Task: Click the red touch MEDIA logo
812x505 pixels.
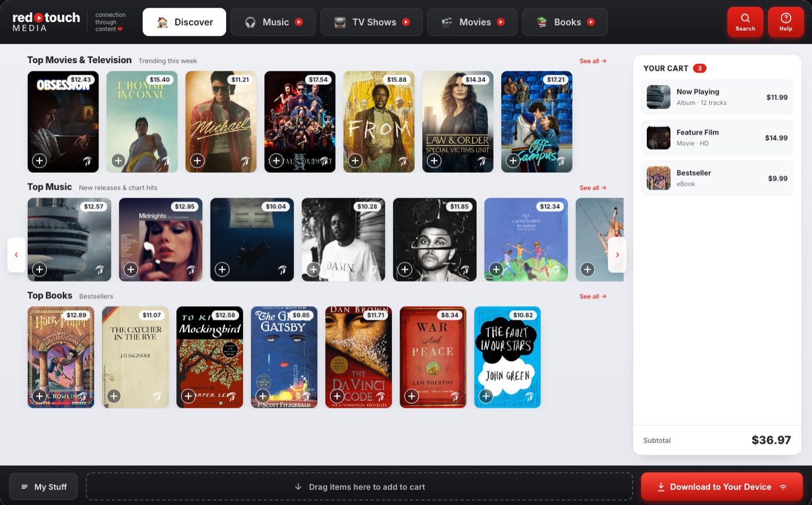Action: (x=46, y=22)
